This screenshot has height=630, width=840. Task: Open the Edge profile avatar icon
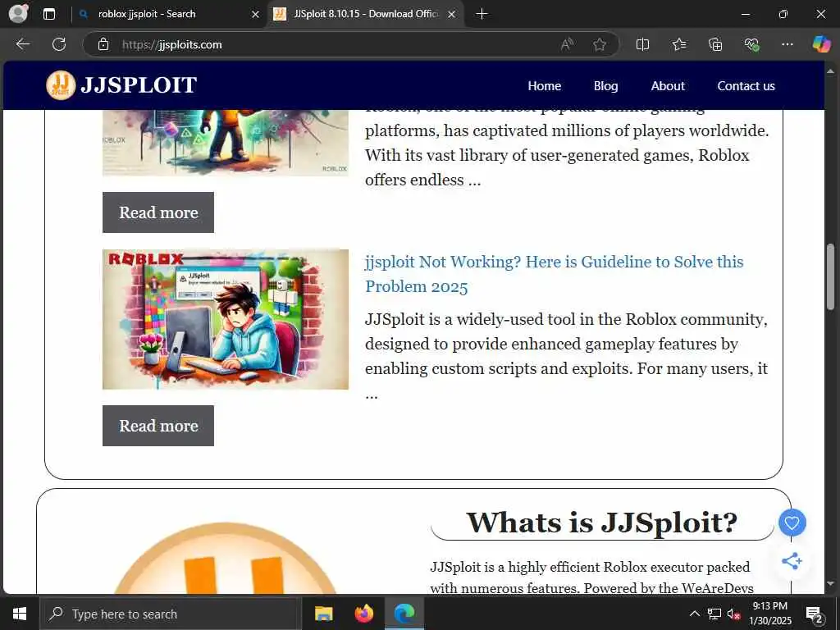tap(18, 13)
